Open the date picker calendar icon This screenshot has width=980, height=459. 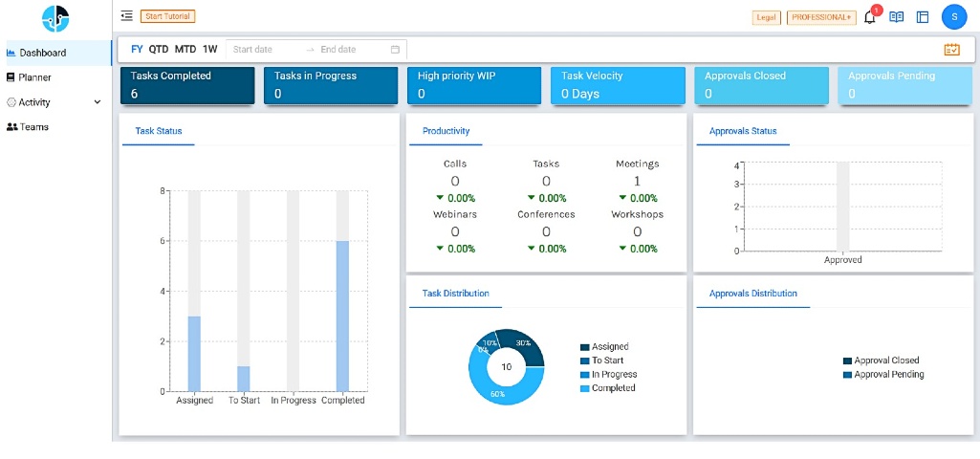pos(395,50)
